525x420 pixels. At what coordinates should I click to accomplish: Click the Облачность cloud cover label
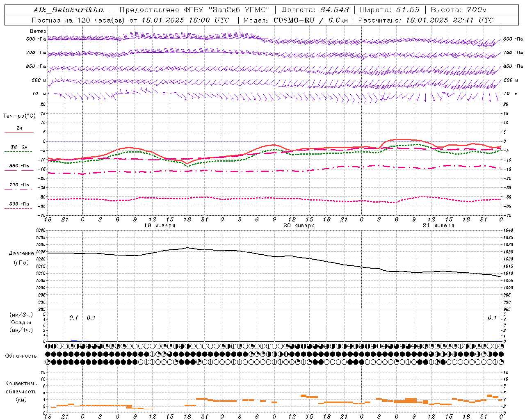coord(21,356)
